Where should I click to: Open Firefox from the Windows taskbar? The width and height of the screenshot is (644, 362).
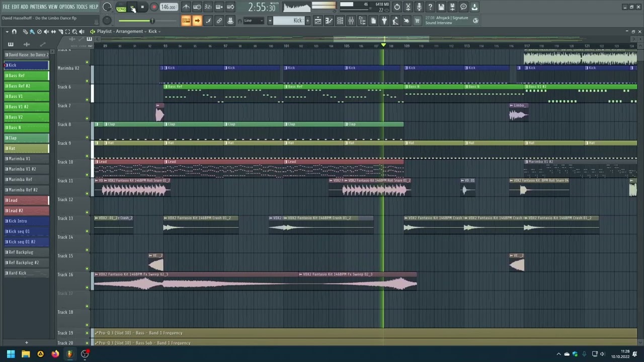[x=55, y=354]
